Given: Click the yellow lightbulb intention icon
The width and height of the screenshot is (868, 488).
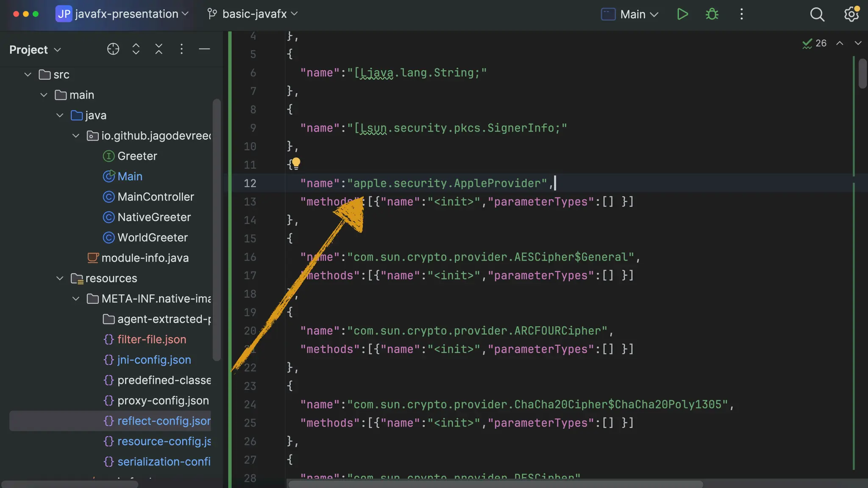Looking at the screenshot, I should 296,163.
